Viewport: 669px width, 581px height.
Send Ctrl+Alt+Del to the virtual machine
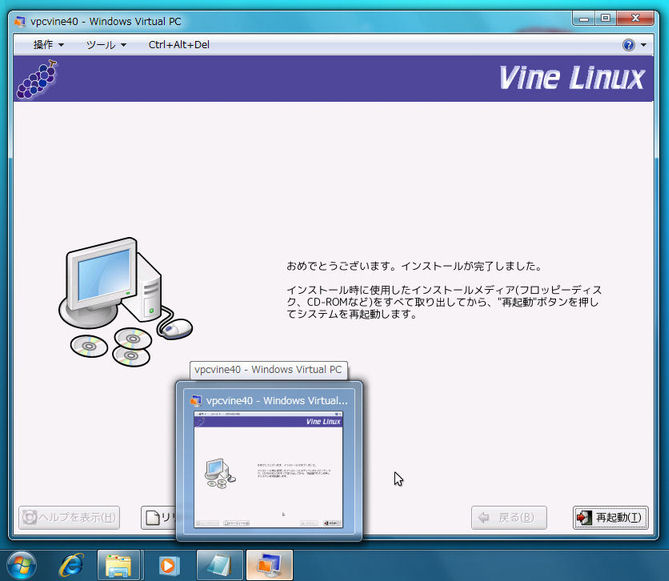coord(179,45)
